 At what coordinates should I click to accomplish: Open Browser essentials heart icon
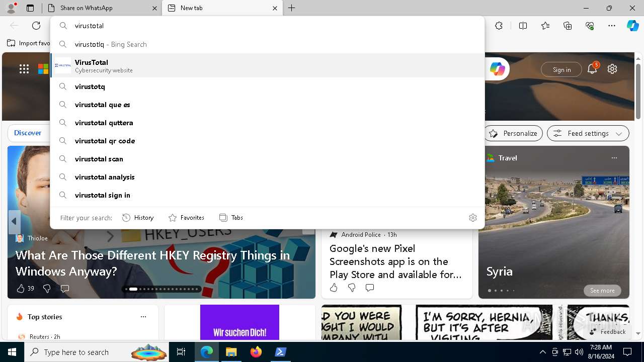(x=590, y=26)
